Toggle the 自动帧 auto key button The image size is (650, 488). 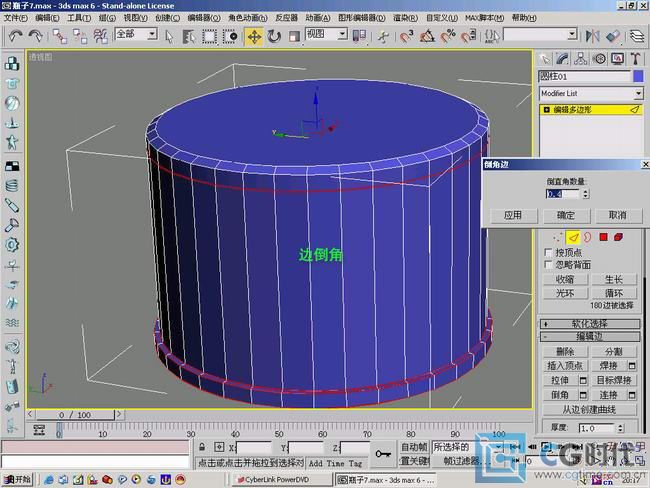(414, 447)
